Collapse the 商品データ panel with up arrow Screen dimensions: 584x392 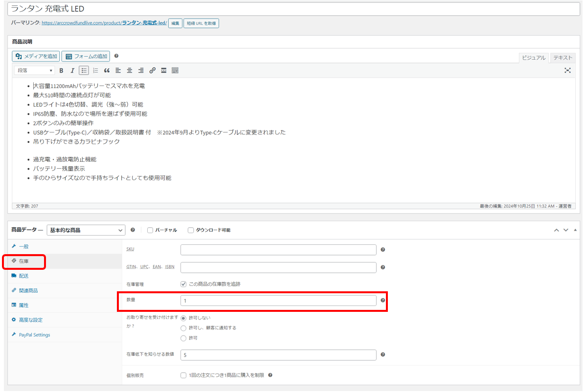pos(556,230)
